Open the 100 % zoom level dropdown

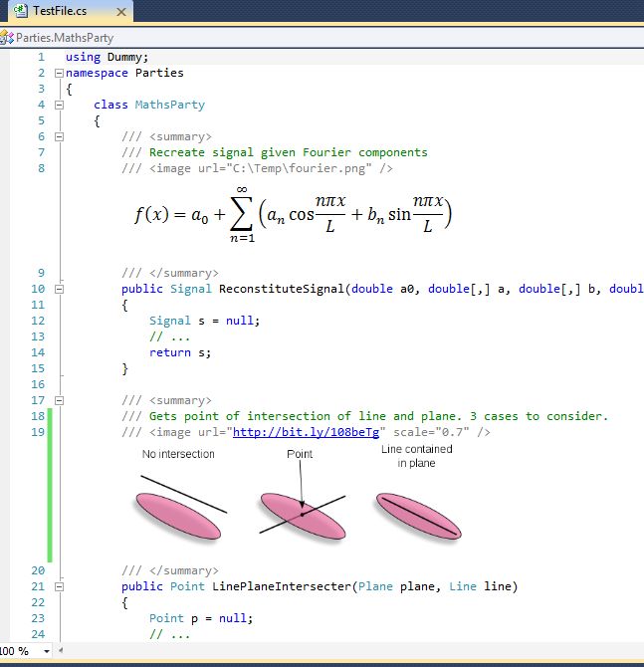click(47, 651)
